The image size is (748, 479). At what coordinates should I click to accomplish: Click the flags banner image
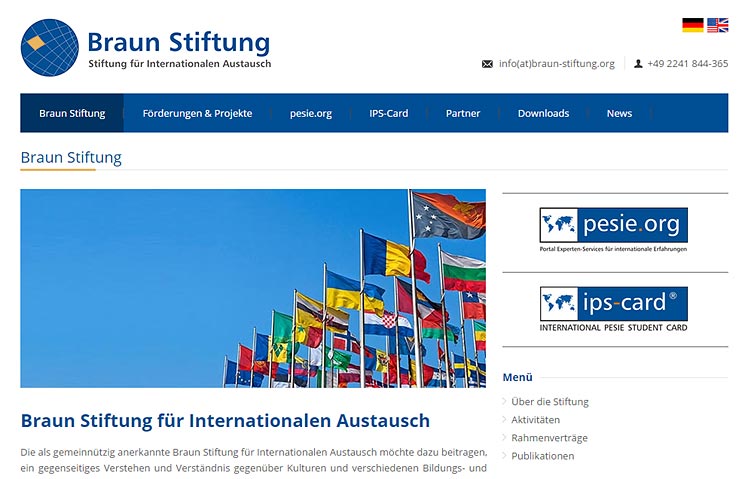pyautogui.click(x=253, y=288)
